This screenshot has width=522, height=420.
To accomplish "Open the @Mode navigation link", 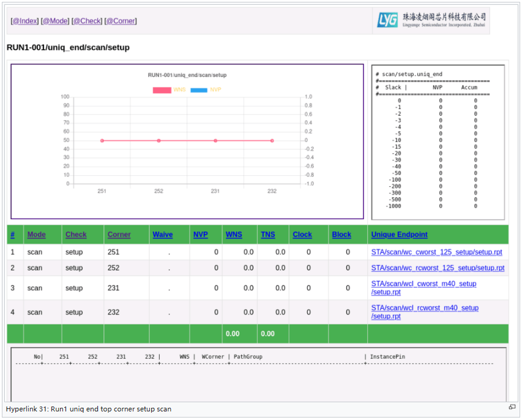I will click(x=55, y=21).
